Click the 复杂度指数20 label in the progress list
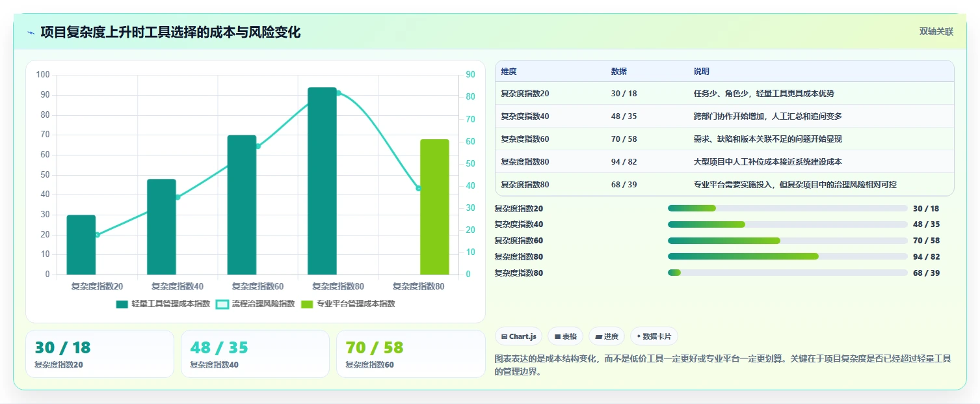Screen dimensions: 980x404 (x=519, y=209)
